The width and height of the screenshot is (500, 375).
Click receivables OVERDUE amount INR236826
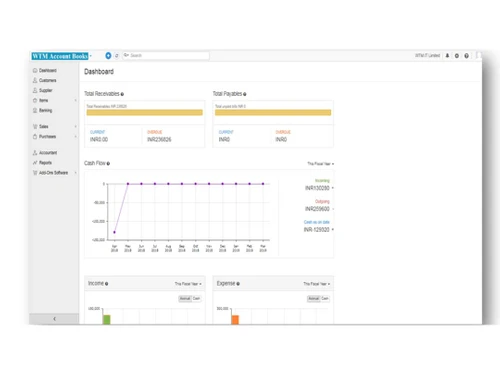click(159, 139)
